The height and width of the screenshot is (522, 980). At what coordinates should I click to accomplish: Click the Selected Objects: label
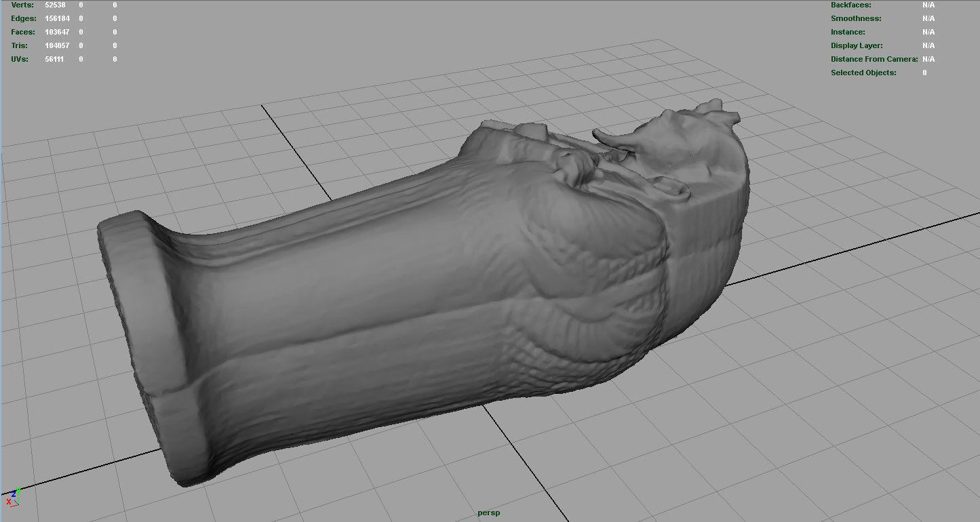click(863, 73)
